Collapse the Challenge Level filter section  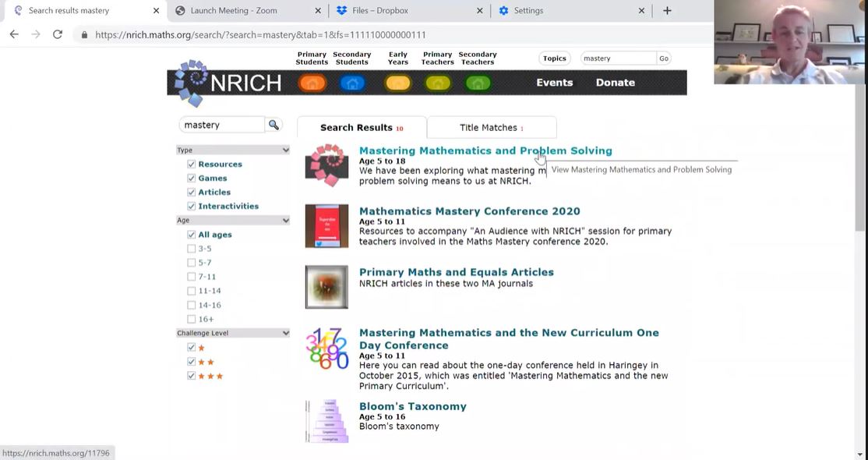pos(285,333)
